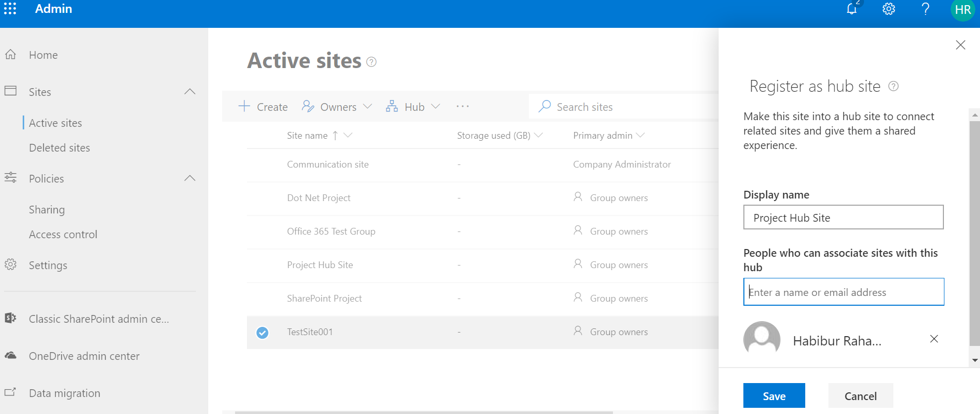Uncheck the TestSite001 row checkbox

coord(262,333)
